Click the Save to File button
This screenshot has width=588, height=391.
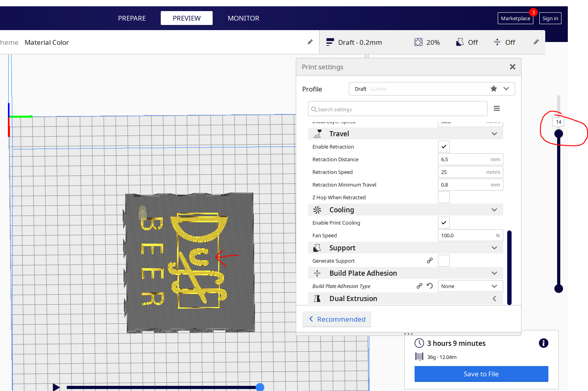tap(481, 374)
